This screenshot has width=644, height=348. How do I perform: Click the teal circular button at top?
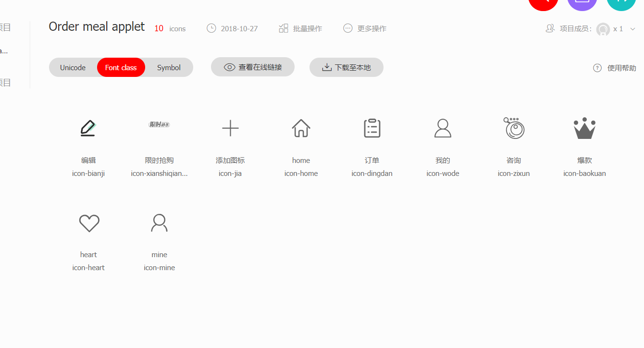tap(621, 4)
